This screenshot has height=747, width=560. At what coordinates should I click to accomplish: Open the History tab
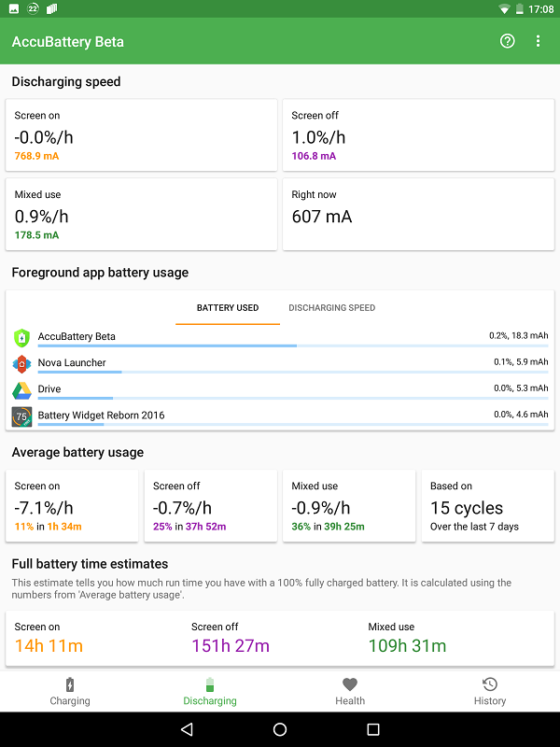coord(490,691)
